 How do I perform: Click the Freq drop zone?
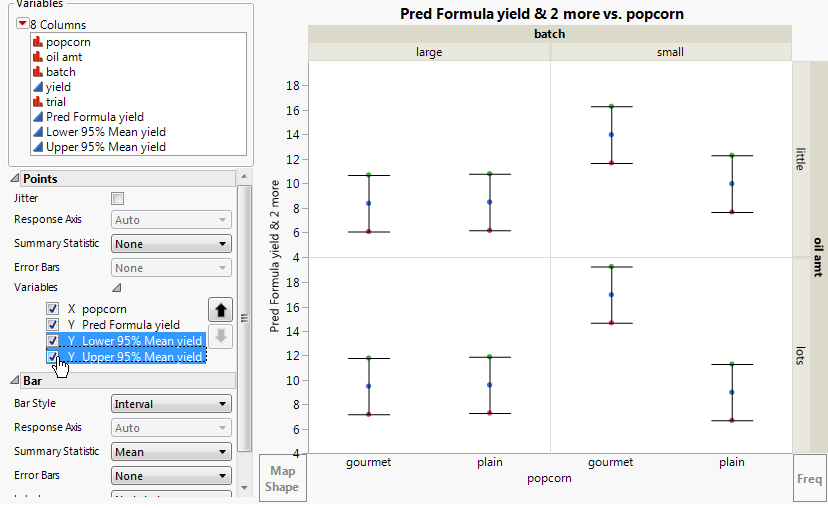click(x=809, y=478)
